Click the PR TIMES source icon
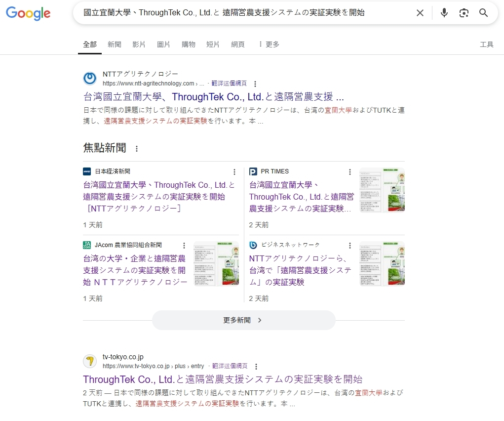 (253, 171)
